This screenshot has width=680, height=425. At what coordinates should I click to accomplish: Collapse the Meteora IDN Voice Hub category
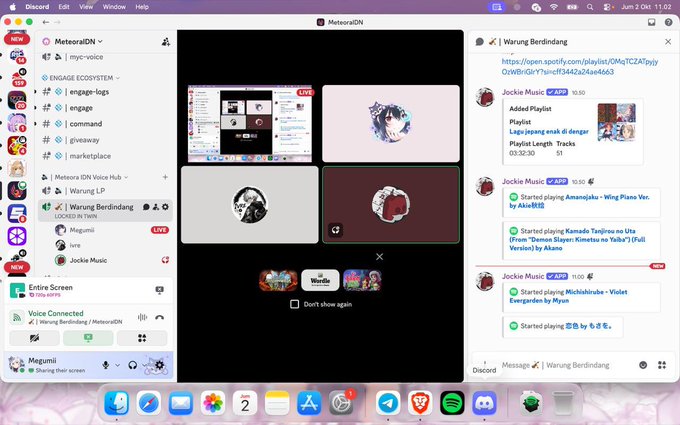tap(85, 177)
